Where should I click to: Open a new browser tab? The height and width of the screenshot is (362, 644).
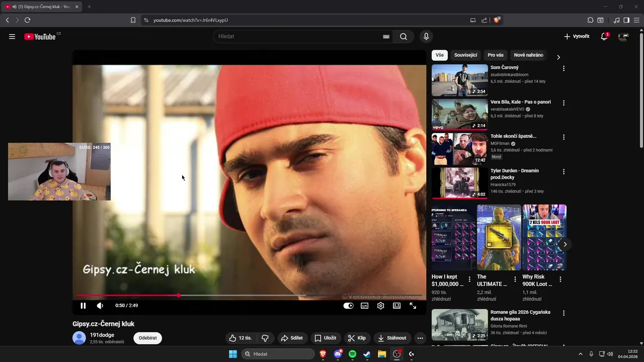point(89,7)
